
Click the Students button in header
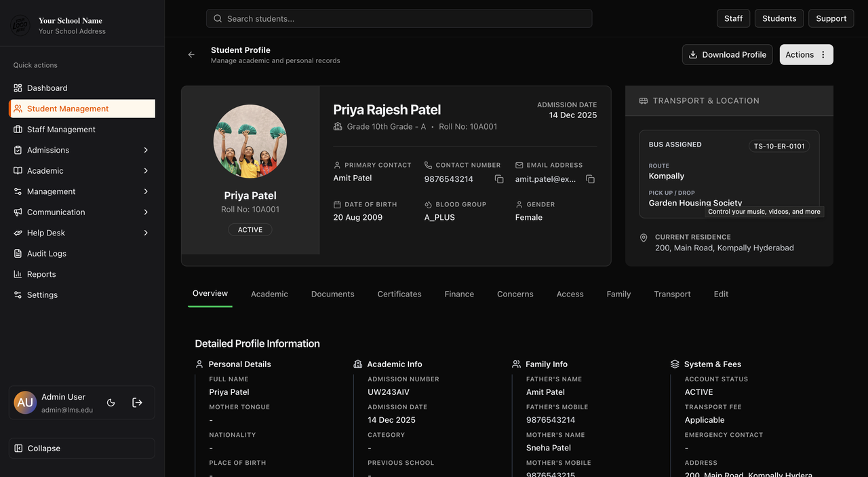pos(779,18)
